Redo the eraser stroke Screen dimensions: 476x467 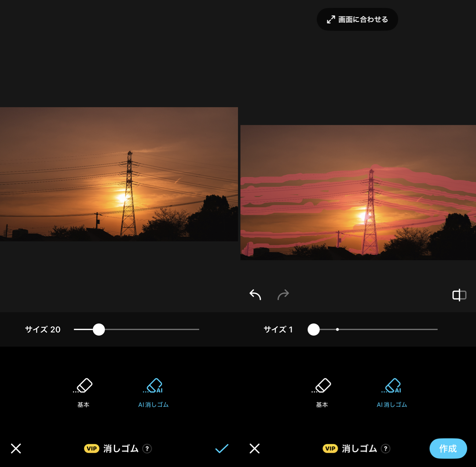pyautogui.click(x=283, y=294)
